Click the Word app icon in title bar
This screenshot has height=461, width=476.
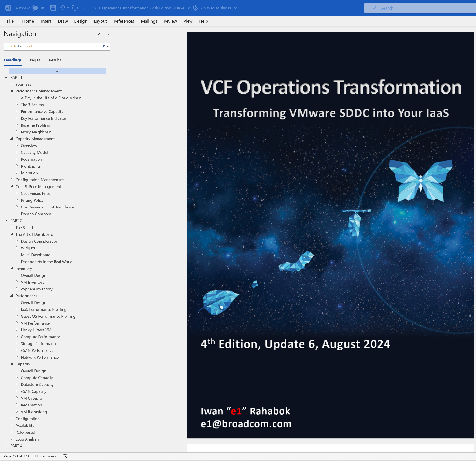[8, 8]
